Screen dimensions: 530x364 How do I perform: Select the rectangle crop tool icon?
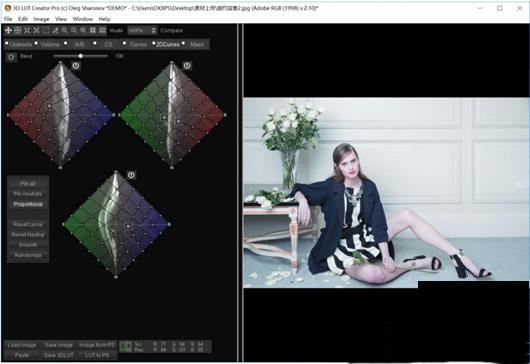pyautogui.click(x=46, y=30)
